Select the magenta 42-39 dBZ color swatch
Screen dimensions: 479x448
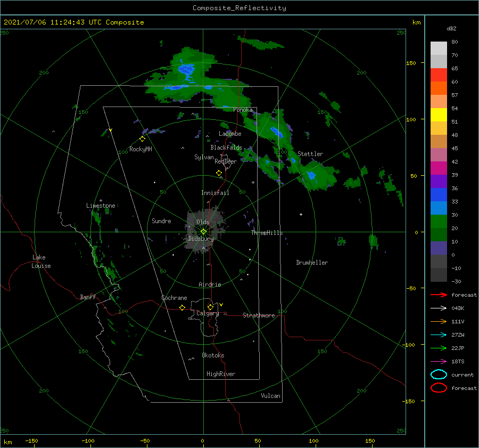[x=439, y=168]
